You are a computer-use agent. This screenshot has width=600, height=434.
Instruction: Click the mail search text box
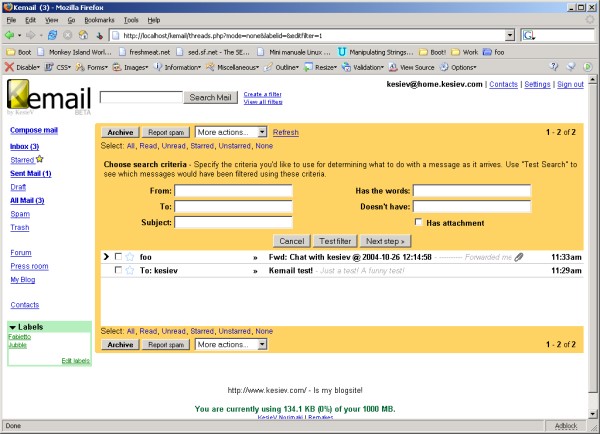(x=141, y=97)
